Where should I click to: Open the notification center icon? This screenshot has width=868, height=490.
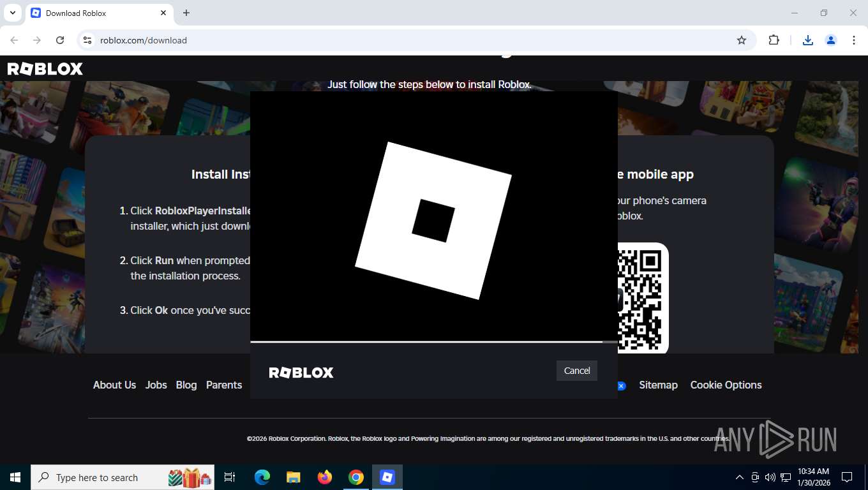[x=847, y=477]
